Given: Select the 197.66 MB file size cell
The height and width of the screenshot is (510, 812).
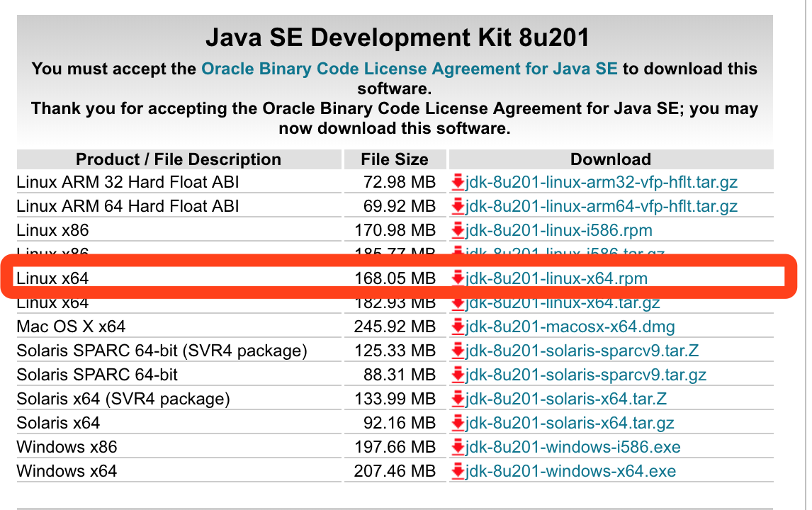Looking at the screenshot, I should (395, 447).
